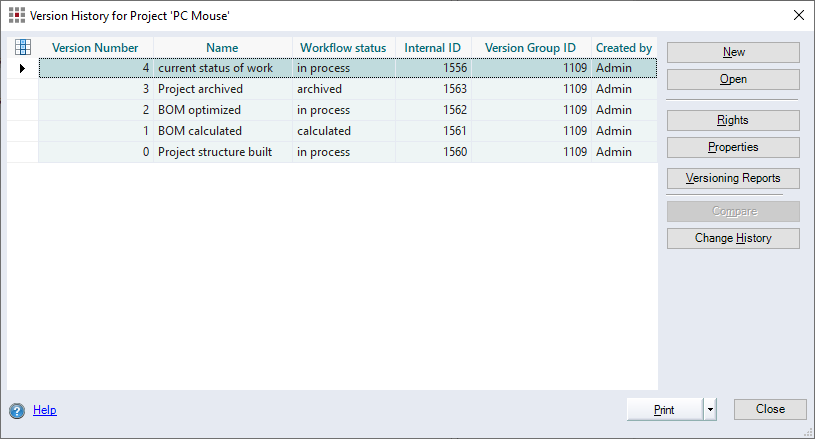Open the Rights dialog

[733, 120]
